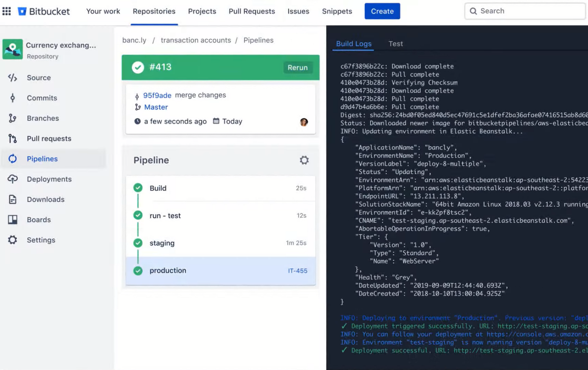588x370 pixels.
Task: Click the Currency exchange repository avatar
Action: [x=13, y=49]
